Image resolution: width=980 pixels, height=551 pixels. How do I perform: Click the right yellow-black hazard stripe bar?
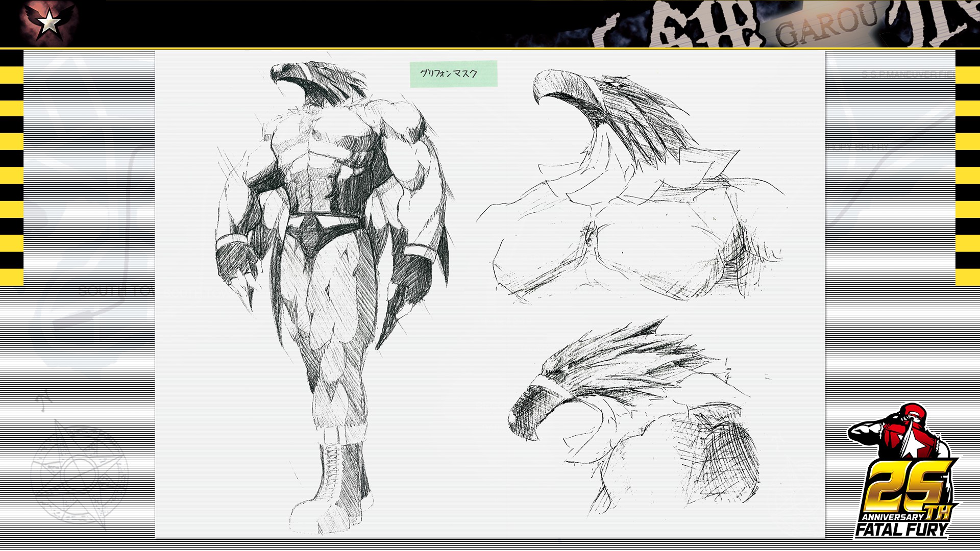pyautogui.click(x=967, y=168)
